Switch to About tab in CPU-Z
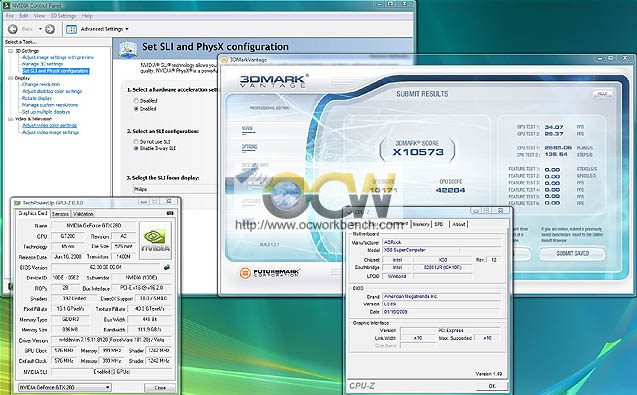The height and width of the screenshot is (395, 637). [459, 224]
